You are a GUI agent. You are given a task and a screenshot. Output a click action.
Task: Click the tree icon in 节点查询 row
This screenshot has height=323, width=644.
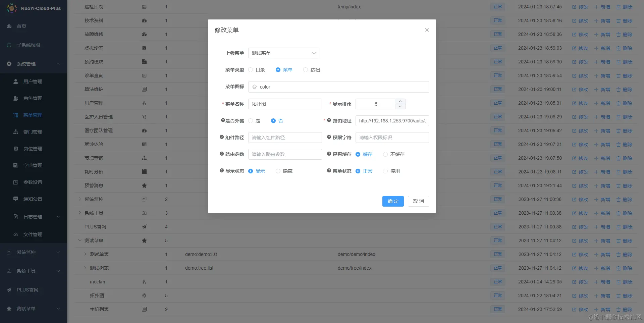144,158
